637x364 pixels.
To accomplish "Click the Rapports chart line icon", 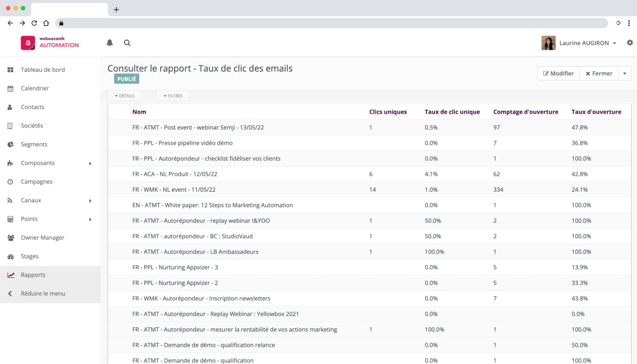I will pos(10,275).
